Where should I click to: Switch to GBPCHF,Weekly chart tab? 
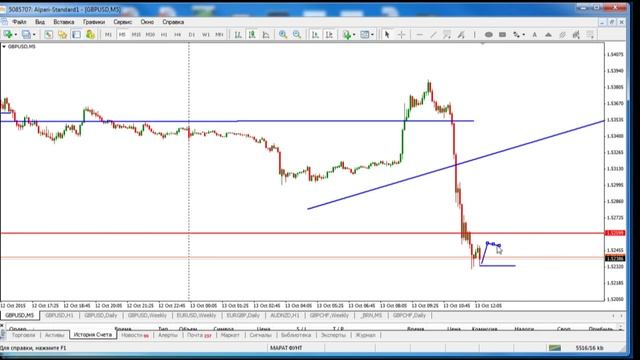click(x=329, y=316)
